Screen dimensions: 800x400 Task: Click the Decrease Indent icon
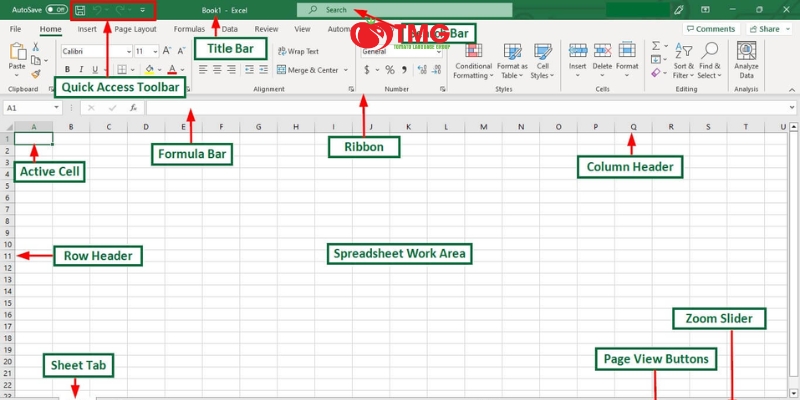tap(249, 69)
